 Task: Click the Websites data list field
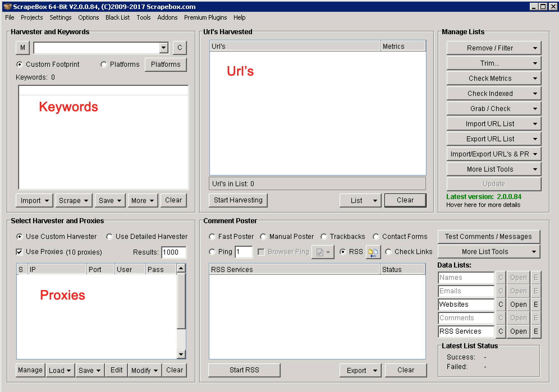466,305
